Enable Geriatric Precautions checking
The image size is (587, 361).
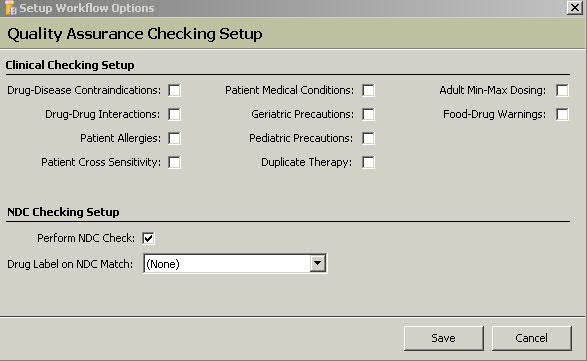368,114
